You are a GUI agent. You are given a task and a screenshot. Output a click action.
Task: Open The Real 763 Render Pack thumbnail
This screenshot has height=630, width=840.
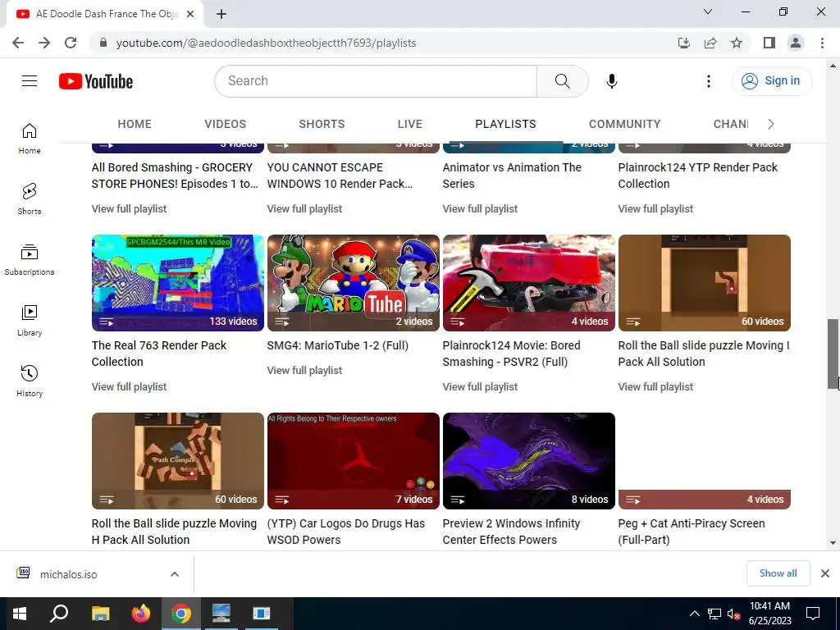(x=178, y=283)
